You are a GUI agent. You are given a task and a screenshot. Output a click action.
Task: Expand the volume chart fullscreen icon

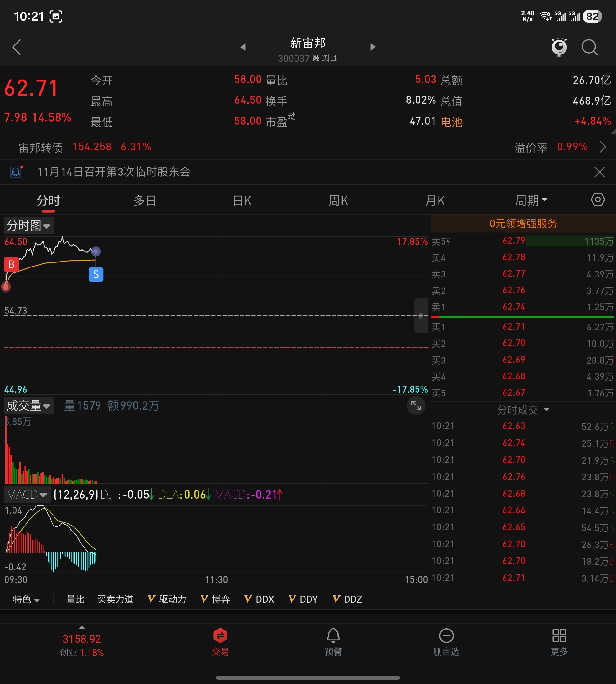click(x=416, y=405)
